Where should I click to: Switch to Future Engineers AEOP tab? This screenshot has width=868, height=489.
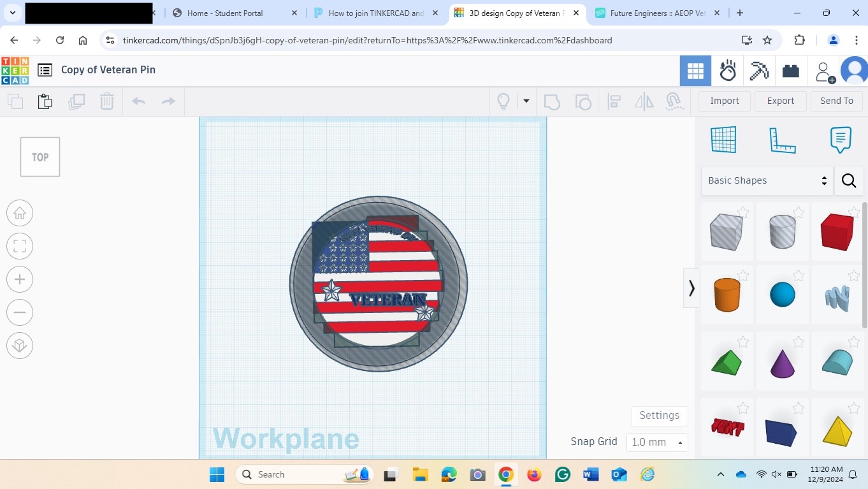pos(656,13)
